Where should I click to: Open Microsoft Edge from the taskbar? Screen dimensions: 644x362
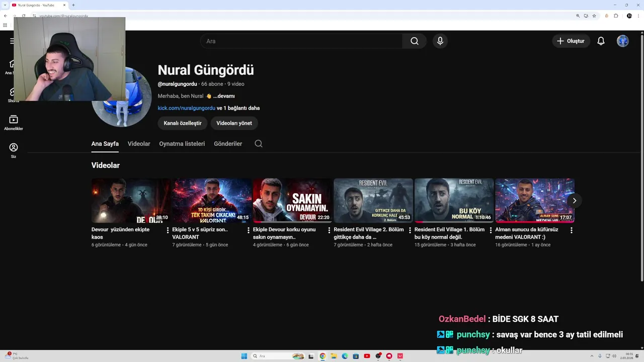[x=345, y=356]
